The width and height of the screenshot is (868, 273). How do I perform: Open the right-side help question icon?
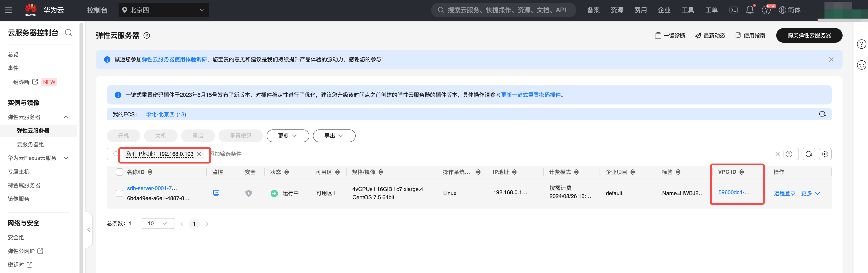point(862,44)
